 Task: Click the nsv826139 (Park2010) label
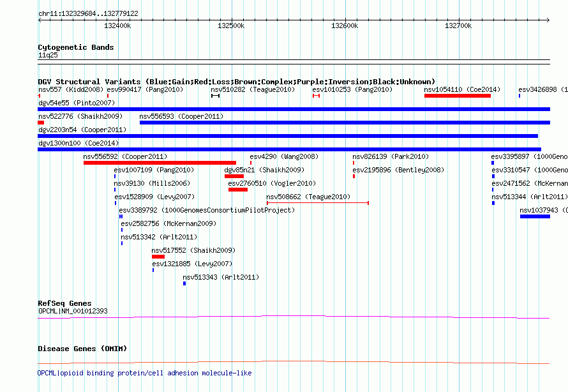(x=391, y=156)
